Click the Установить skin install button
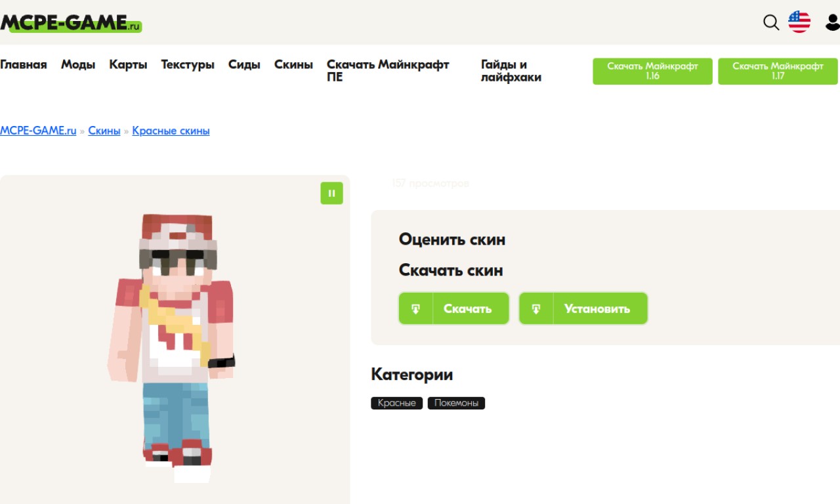 [x=583, y=308]
